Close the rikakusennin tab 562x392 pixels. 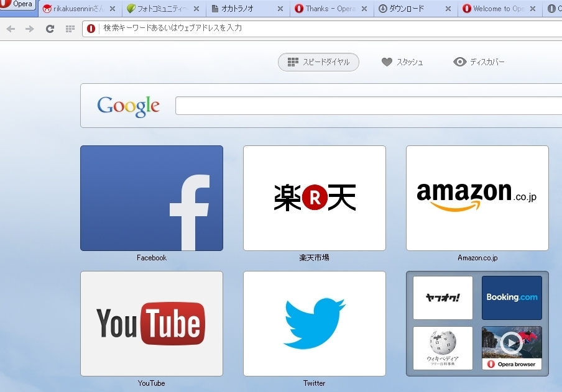point(113,9)
